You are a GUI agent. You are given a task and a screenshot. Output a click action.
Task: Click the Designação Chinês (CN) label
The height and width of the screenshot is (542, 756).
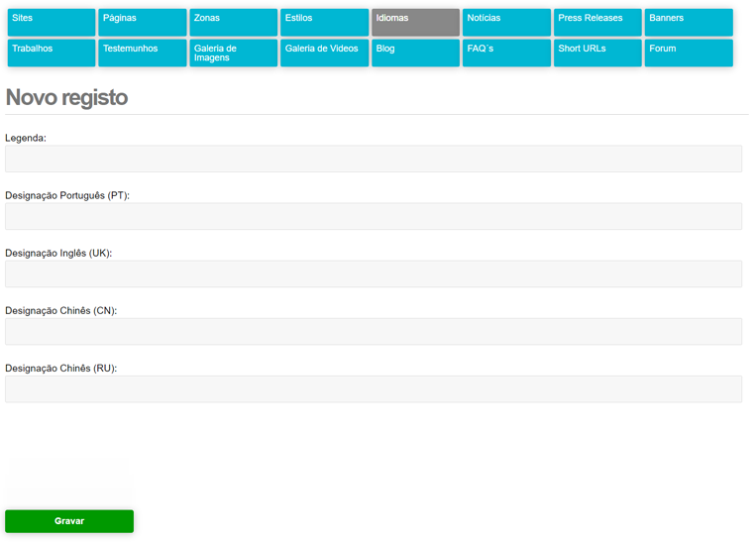(x=61, y=311)
